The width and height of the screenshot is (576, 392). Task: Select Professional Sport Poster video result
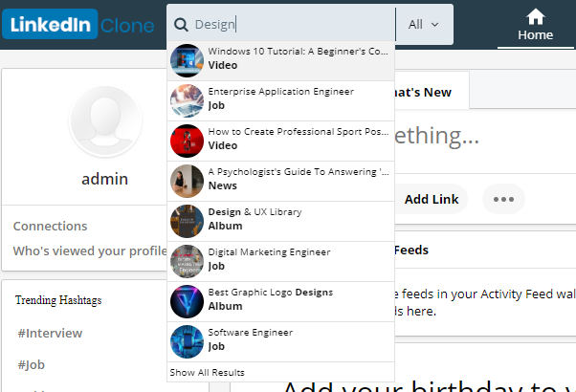pos(298,139)
